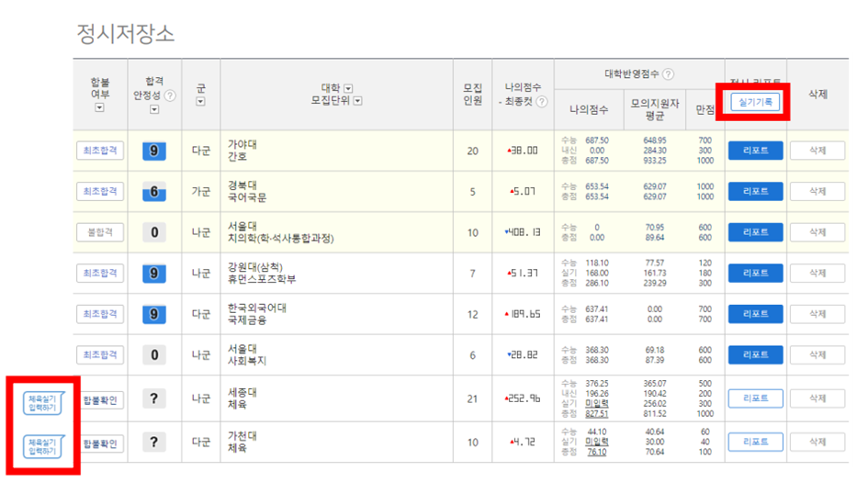868x482 pixels.
Task: Open the 리포트 for 가야대 간호
Action: [756, 151]
